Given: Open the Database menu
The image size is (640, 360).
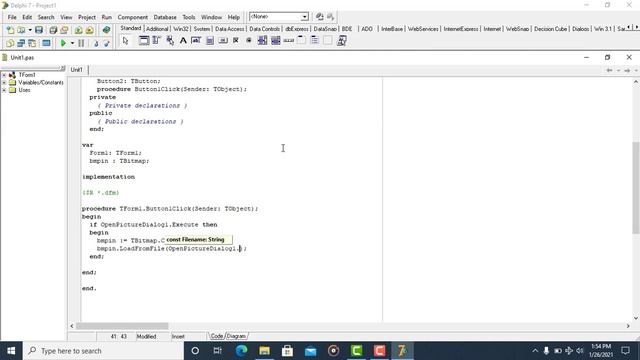Looking at the screenshot, I should coord(165,17).
